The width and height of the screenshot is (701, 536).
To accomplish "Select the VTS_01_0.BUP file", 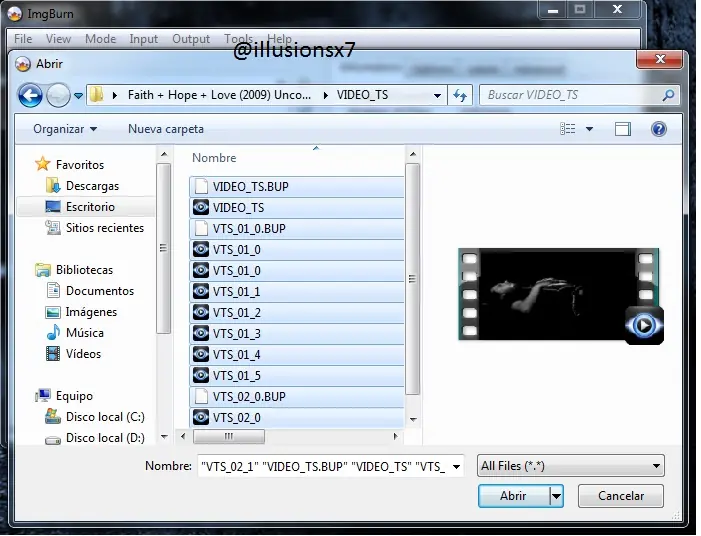I will [296, 228].
